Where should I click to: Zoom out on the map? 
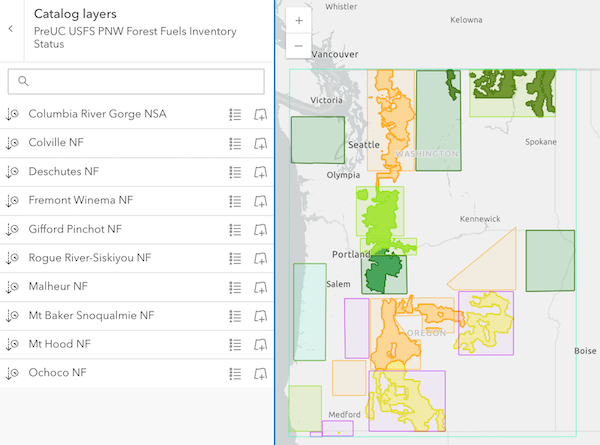coord(300,45)
